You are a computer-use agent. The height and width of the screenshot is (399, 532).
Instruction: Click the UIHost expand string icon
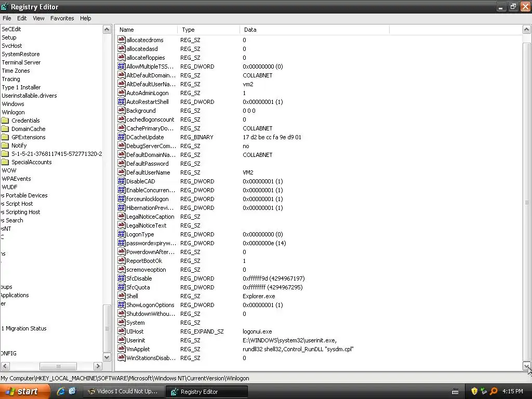point(122,331)
